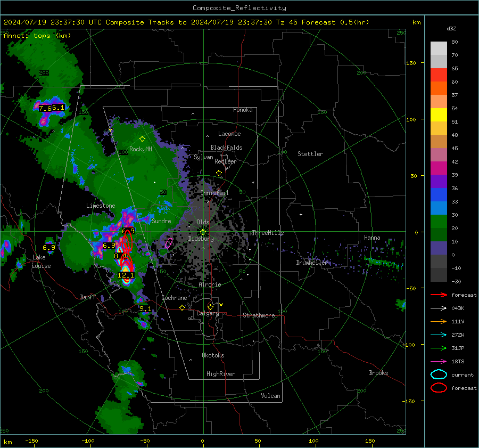
Task: Select the 7.6 storm top label
Action: coord(45,108)
